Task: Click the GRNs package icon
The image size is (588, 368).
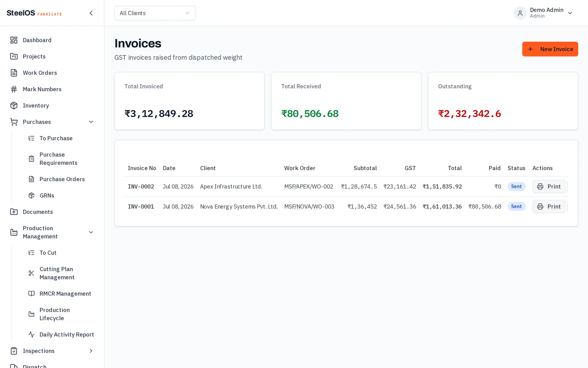Action: tap(31, 196)
